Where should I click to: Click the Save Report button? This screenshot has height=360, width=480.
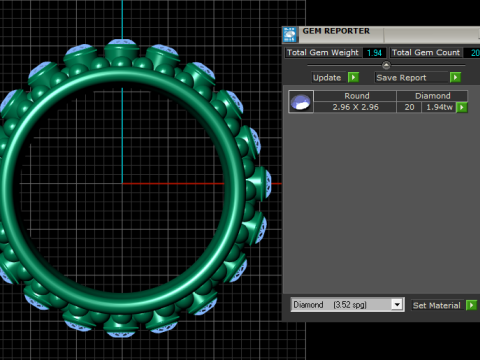click(412, 77)
